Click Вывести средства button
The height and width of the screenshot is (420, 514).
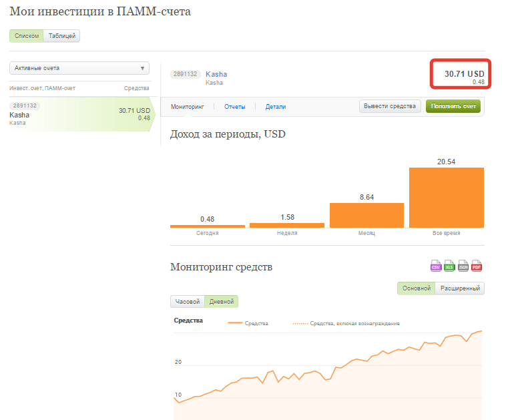coord(390,106)
